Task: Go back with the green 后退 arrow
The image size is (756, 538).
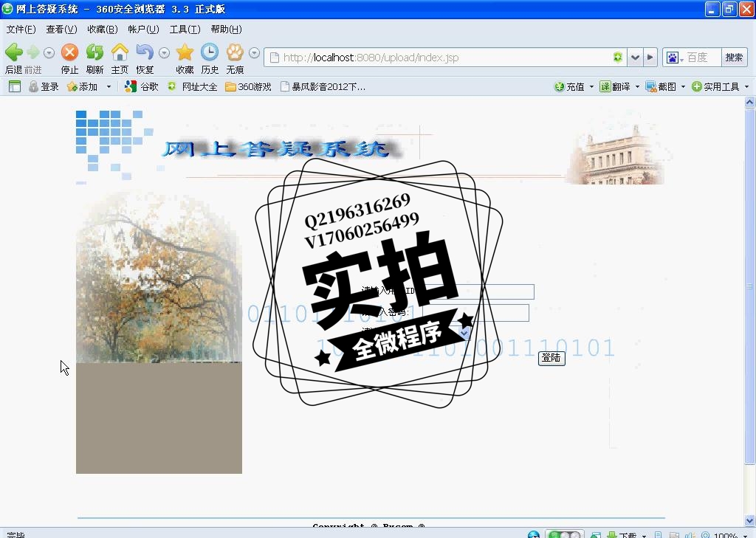Action: coord(14,52)
